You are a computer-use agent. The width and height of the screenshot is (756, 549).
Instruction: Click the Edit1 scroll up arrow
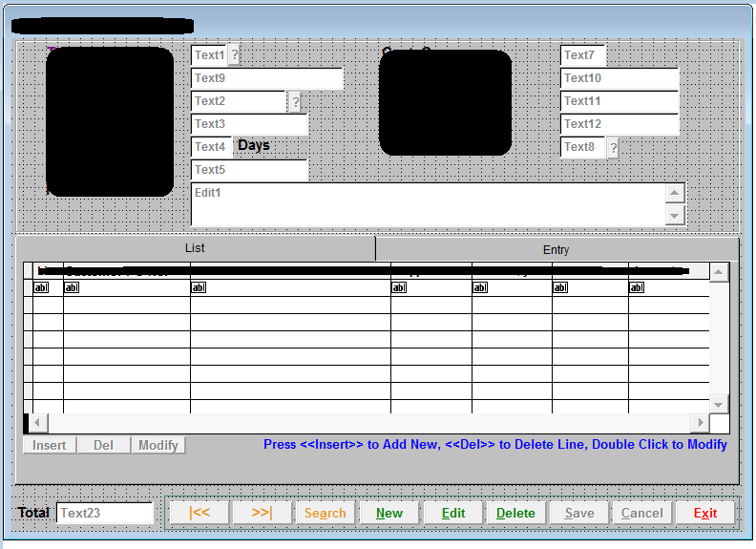point(675,194)
